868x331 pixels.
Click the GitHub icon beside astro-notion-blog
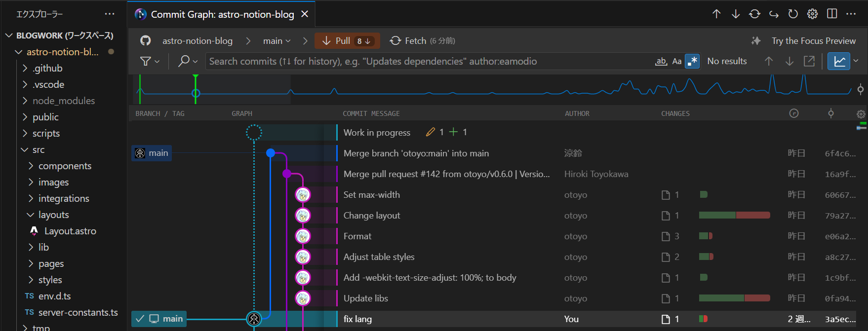[x=145, y=40]
